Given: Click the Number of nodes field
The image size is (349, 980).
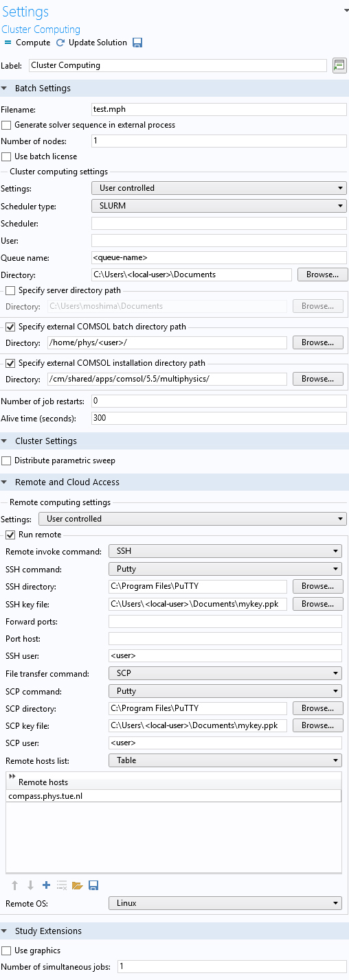Looking at the screenshot, I should (x=218, y=141).
